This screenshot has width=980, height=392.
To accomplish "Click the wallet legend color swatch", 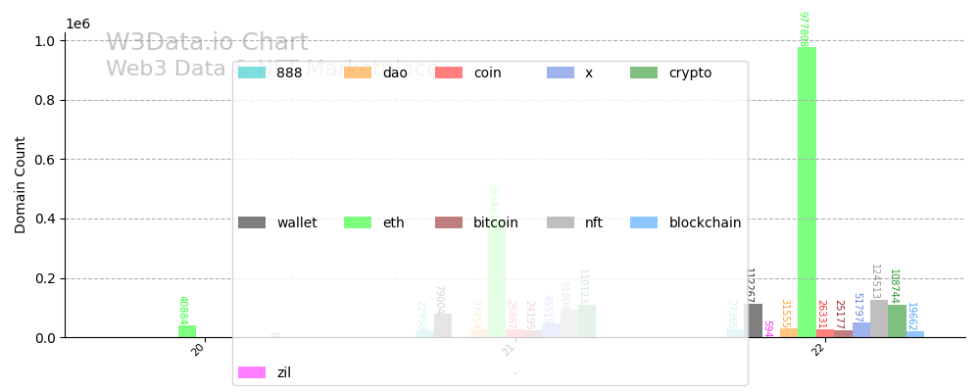I will (252, 222).
